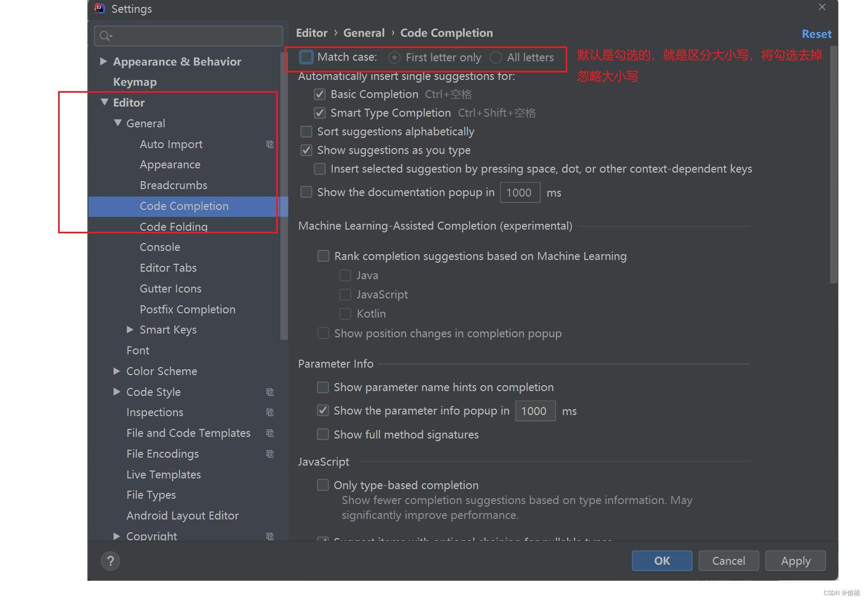Open Postfix Completion settings
This screenshot has height=601, width=868.
188,310
